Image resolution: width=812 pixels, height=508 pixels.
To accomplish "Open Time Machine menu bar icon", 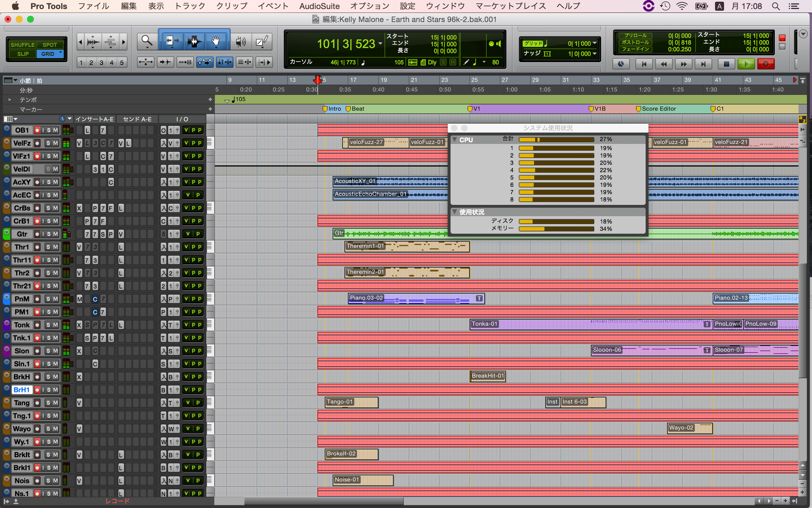I will pyautogui.click(x=665, y=6).
